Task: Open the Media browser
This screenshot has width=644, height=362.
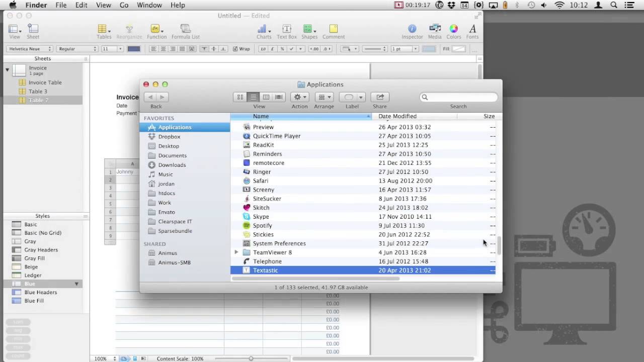Action: [x=435, y=32]
